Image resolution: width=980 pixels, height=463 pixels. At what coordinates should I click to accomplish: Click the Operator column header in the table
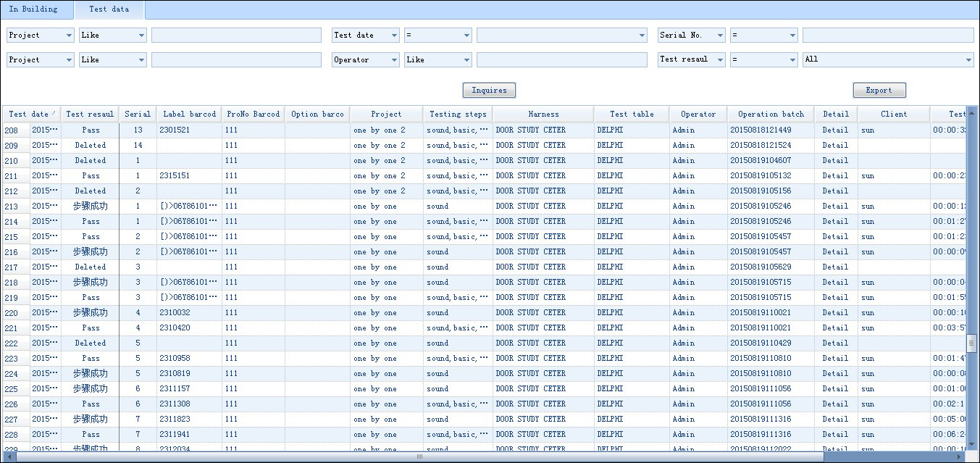698,114
